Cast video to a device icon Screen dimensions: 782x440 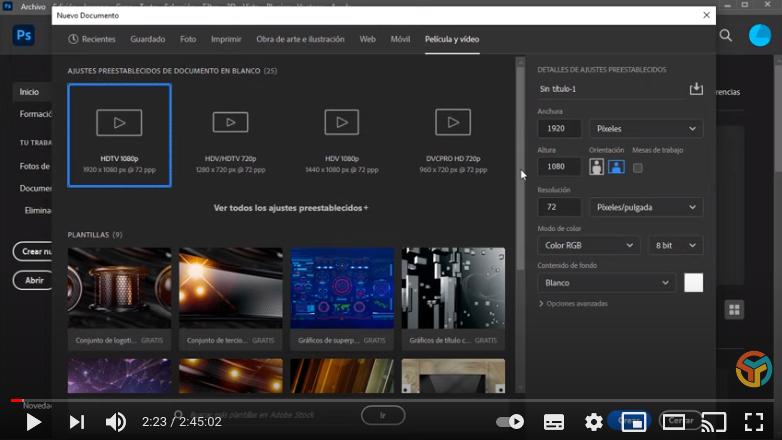coord(714,422)
